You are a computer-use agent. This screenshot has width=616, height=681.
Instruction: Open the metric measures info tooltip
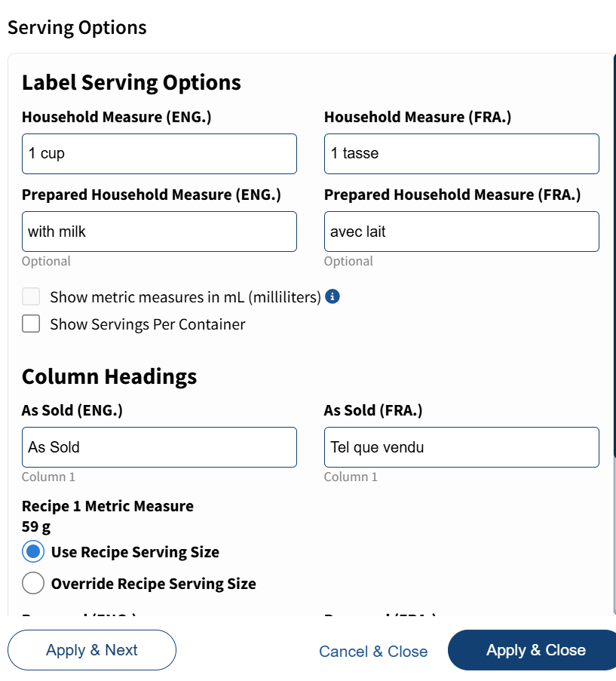333,296
